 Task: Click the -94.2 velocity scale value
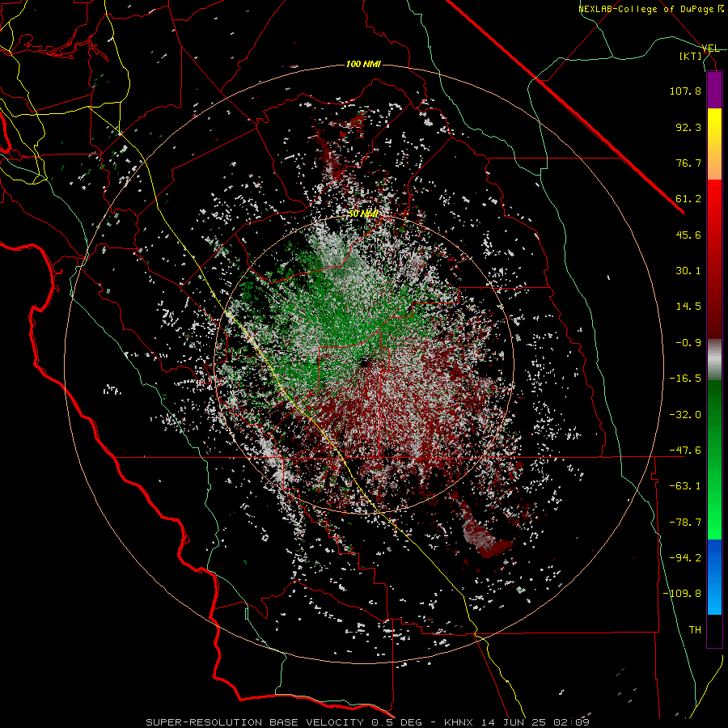click(685, 557)
